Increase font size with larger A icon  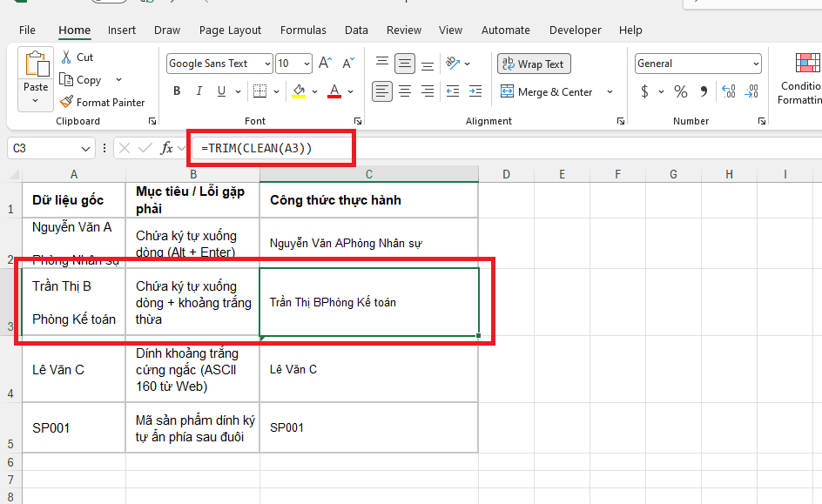pyautogui.click(x=325, y=64)
